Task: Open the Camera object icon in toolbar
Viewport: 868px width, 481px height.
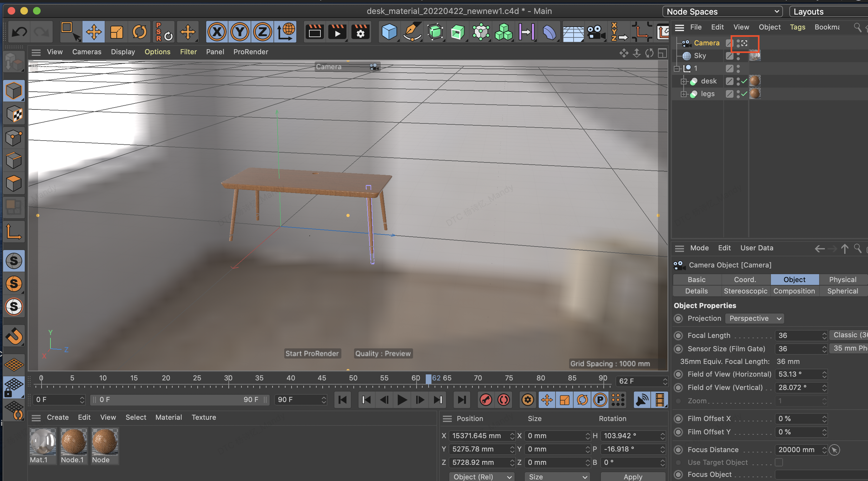Action: coord(596,32)
